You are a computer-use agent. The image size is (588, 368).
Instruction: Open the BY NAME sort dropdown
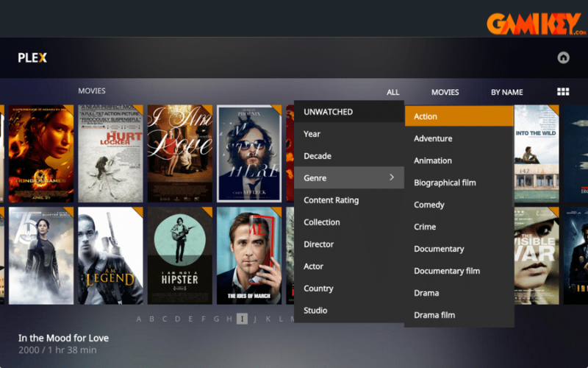[x=506, y=93]
